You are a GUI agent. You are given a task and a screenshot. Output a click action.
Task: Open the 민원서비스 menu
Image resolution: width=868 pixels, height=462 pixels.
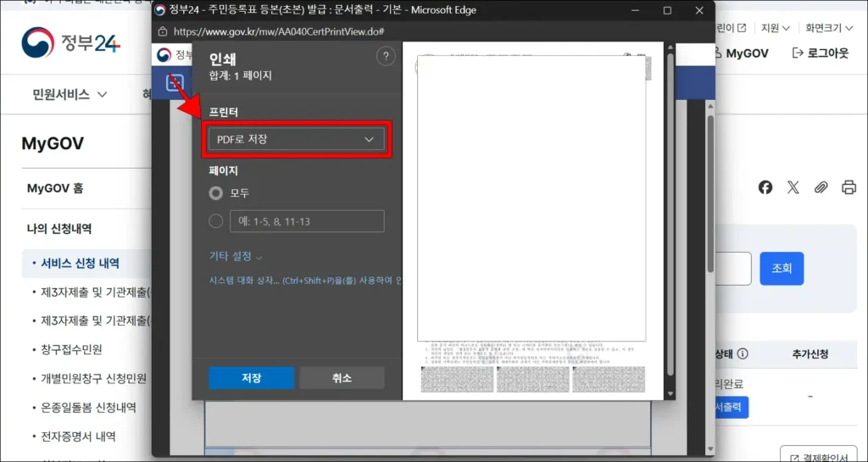tap(70, 94)
